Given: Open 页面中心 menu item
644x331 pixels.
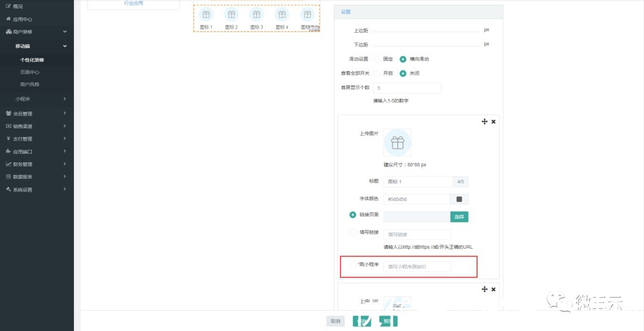Looking at the screenshot, I should [x=30, y=72].
